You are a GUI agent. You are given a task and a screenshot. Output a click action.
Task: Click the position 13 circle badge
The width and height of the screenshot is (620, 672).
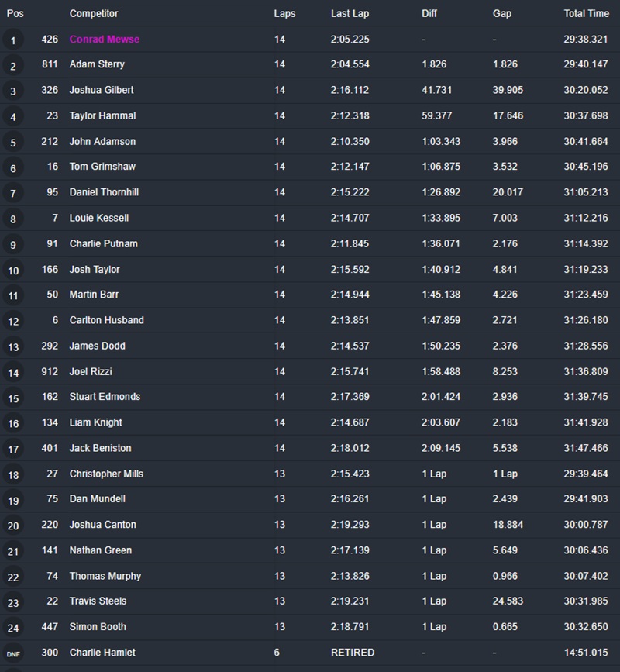coord(13,346)
